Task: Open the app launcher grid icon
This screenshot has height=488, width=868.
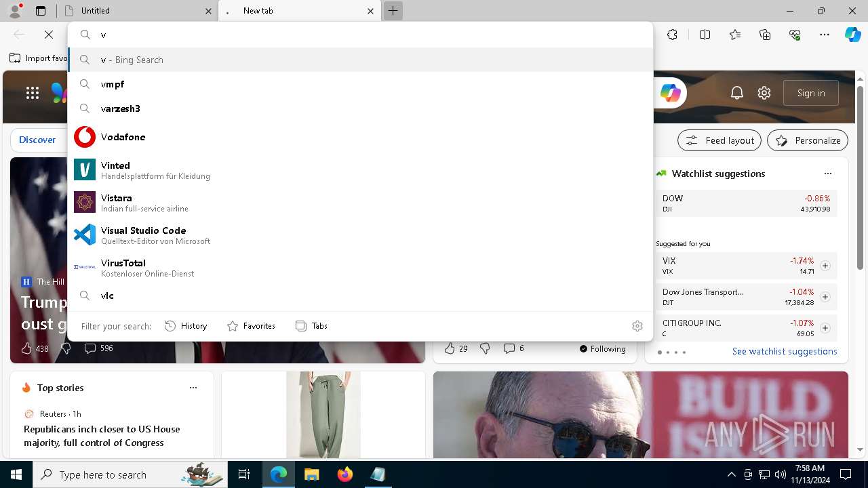Action: click(33, 93)
